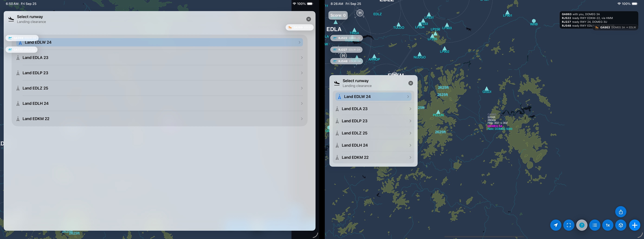Screen dimensions: 644x239
Task: Select the ARNOP waypoint marker
Action: click(374, 56)
